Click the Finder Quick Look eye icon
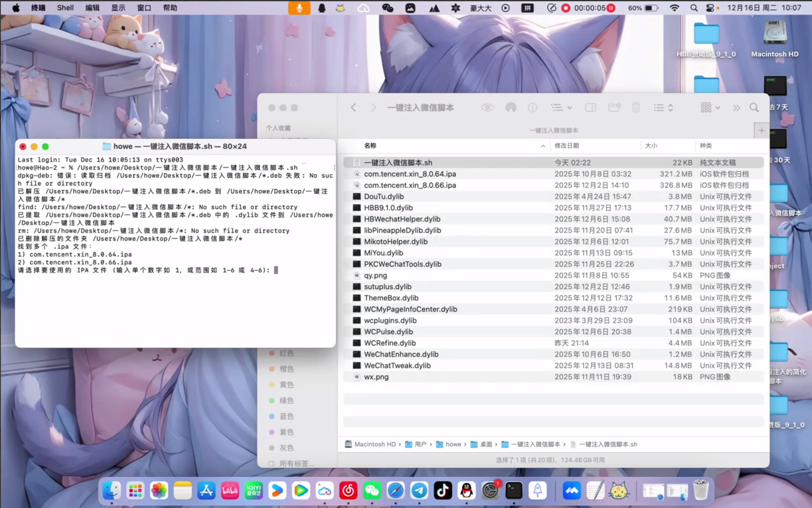This screenshot has height=508, width=812. [487, 108]
